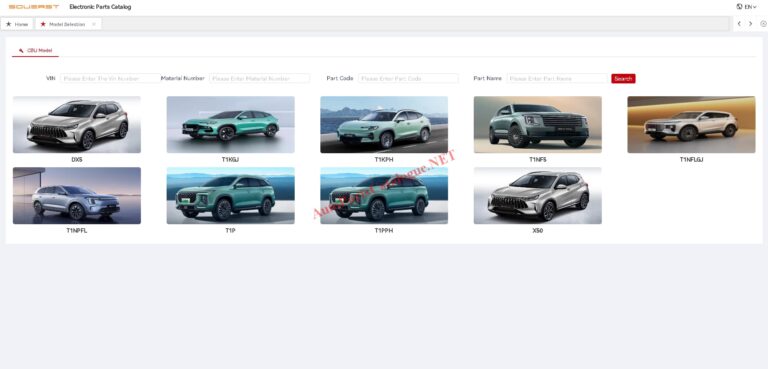Screen dimensions: 768x369
Task: Open the T1KGJ model thumbnail
Action: [x=231, y=124]
